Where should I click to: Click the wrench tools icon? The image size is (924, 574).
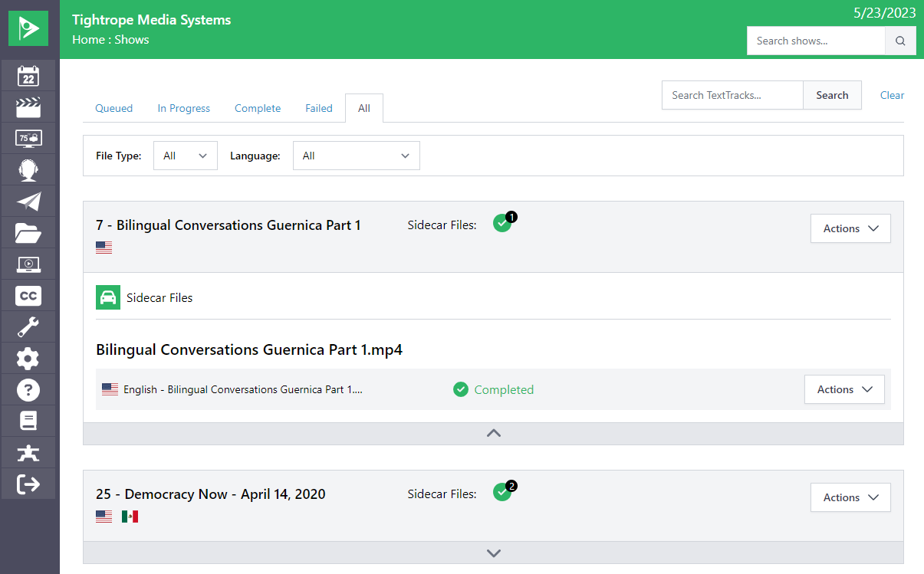click(28, 327)
